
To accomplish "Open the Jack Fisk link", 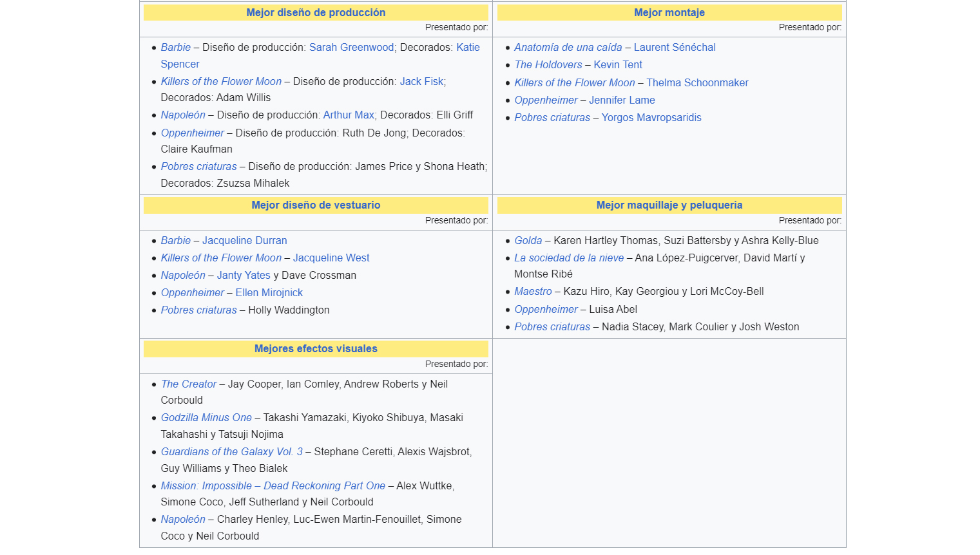I will (421, 81).
